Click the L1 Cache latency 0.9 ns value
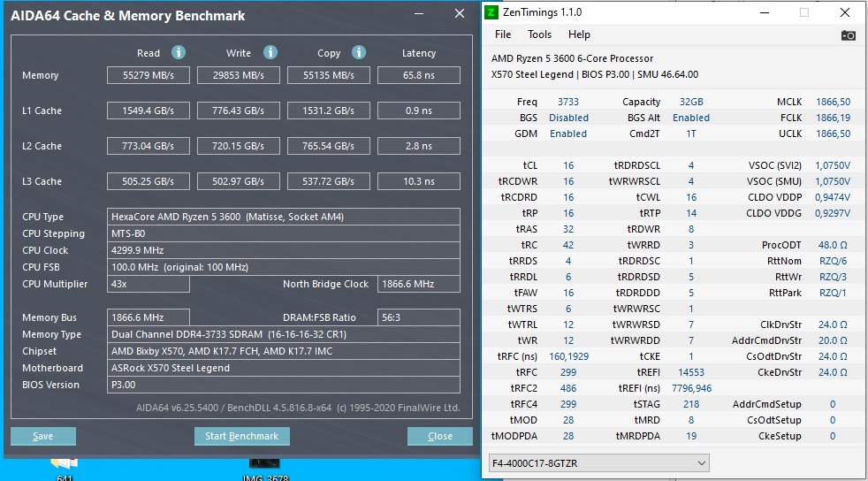868x481 pixels. coord(419,111)
